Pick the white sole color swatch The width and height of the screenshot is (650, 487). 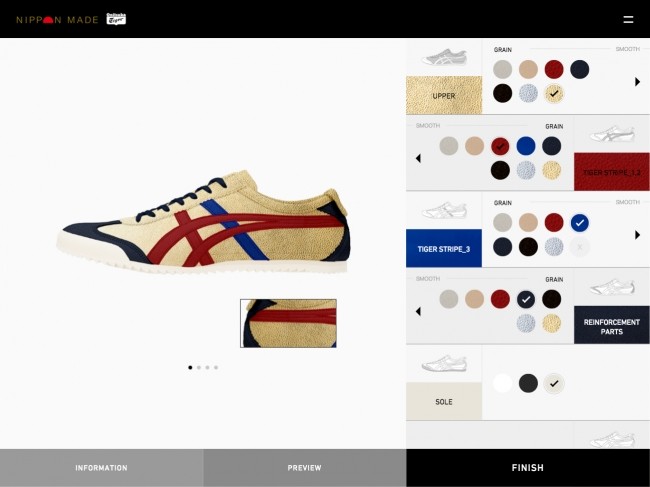502,383
